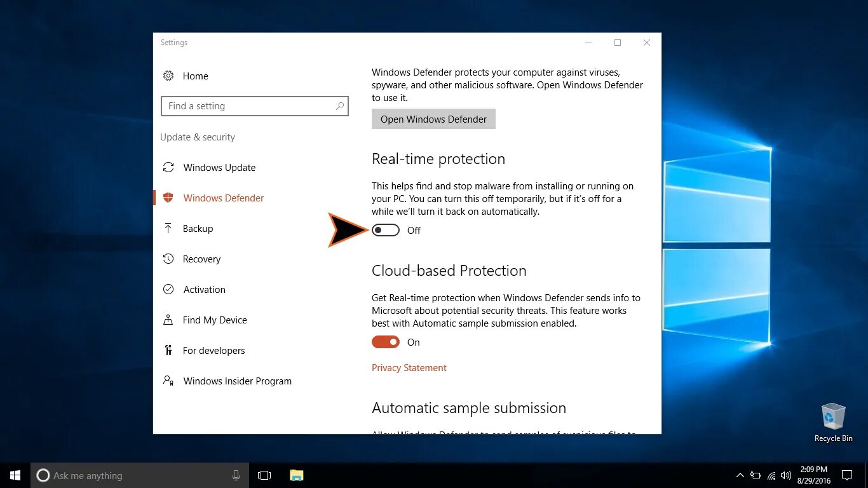Click the Cortana circle icon
The width and height of the screenshot is (868, 488).
click(43, 475)
